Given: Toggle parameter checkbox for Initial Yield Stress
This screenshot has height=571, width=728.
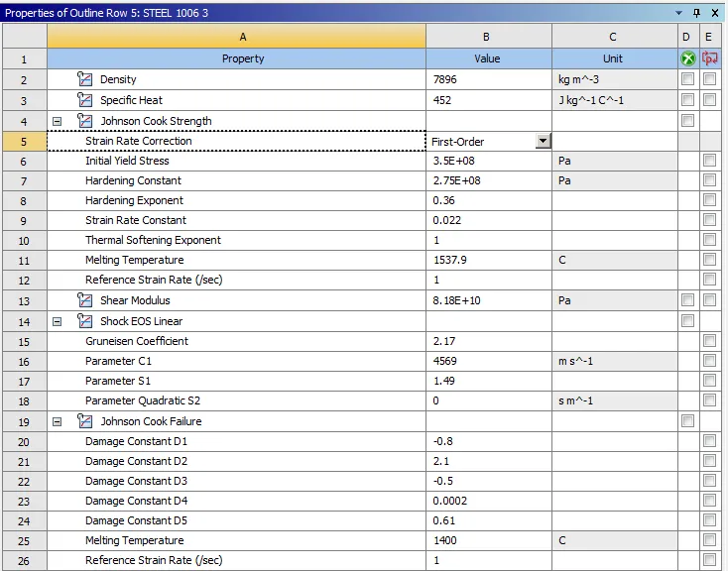Looking at the screenshot, I should click(x=709, y=161).
